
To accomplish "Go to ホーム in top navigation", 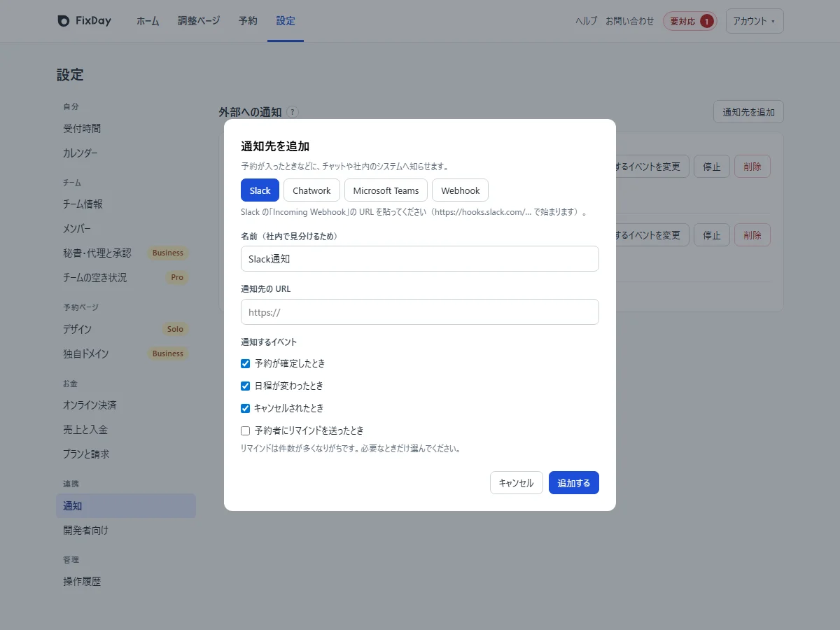I will coord(148,21).
